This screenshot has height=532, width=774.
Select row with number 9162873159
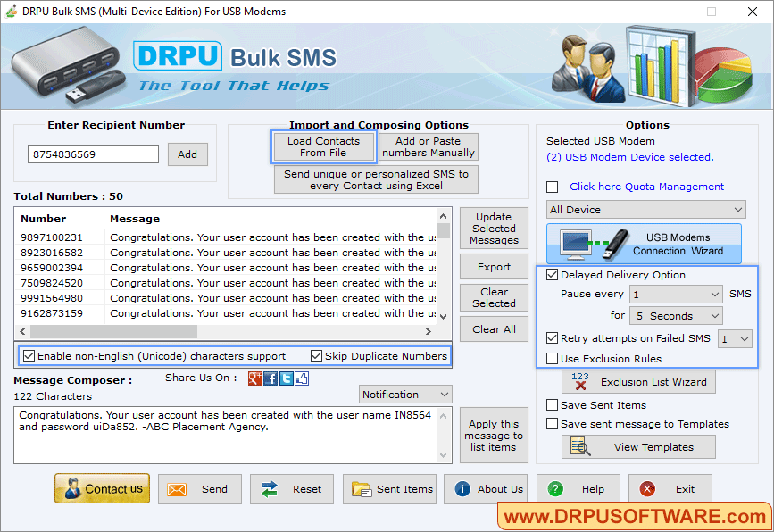[228, 314]
